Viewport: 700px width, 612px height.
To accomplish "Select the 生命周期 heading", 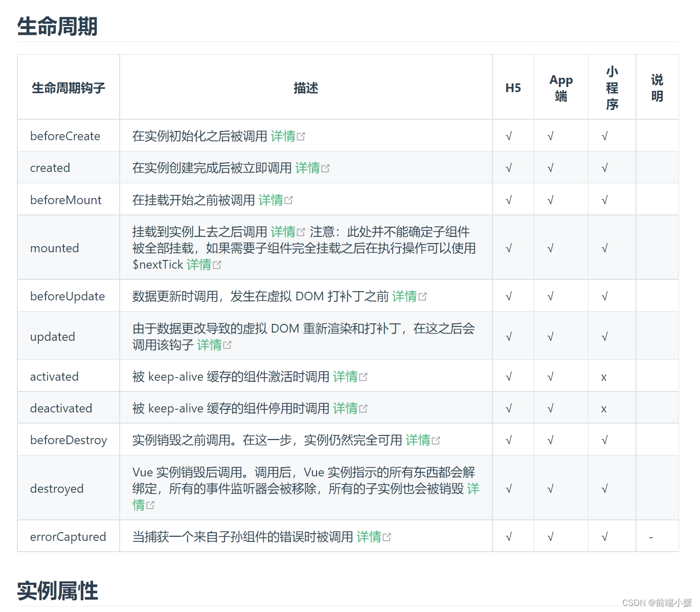I will [x=57, y=26].
